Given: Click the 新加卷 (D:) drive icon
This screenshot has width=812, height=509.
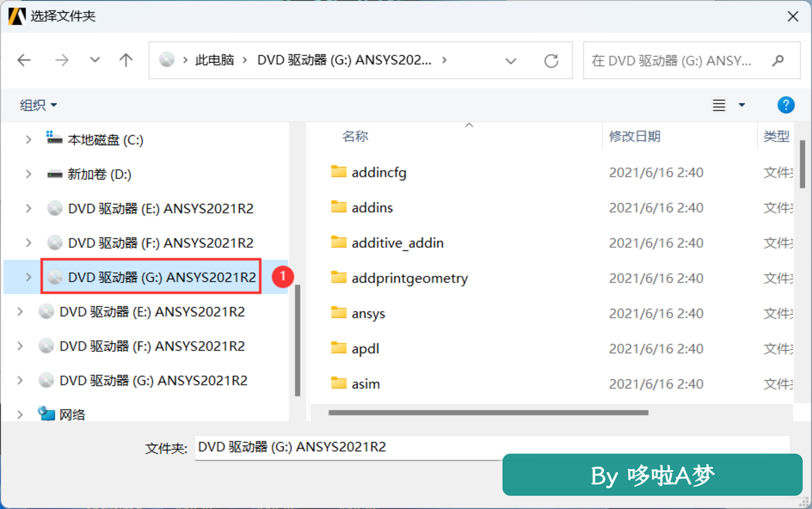Looking at the screenshot, I should tap(54, 174).
